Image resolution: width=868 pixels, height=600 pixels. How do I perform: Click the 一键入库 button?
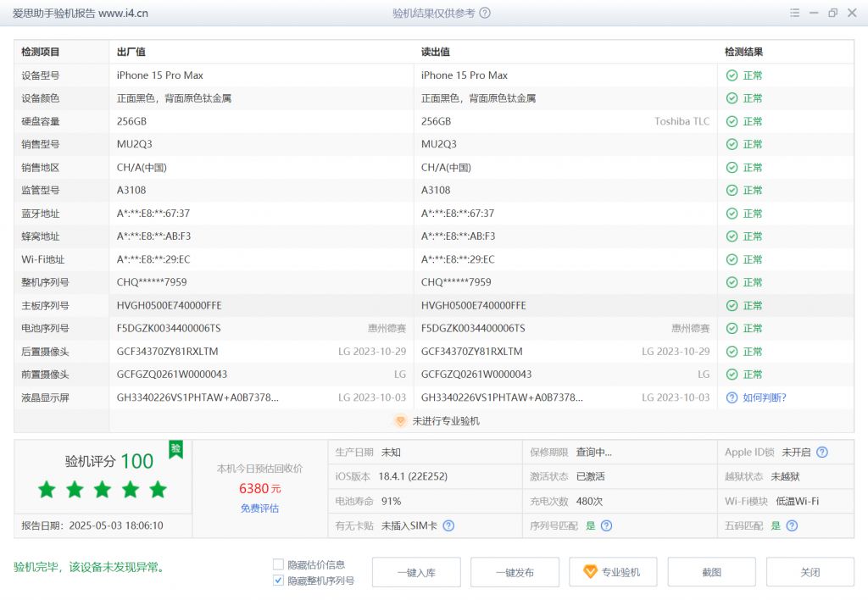[416, 572]
